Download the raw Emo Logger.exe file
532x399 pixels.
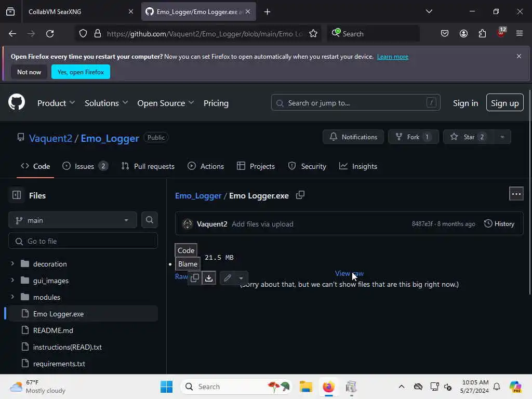pos(209,278)
